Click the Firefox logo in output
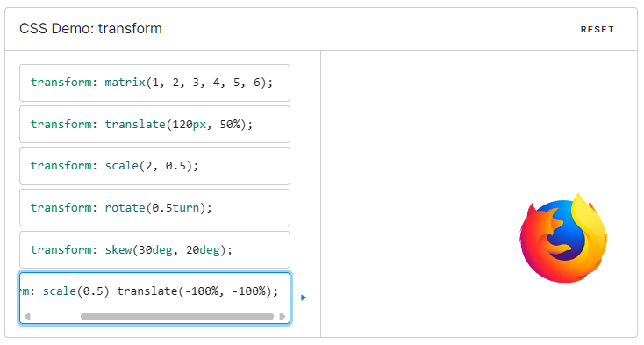The image size is (644, 345). pos(563,238)
